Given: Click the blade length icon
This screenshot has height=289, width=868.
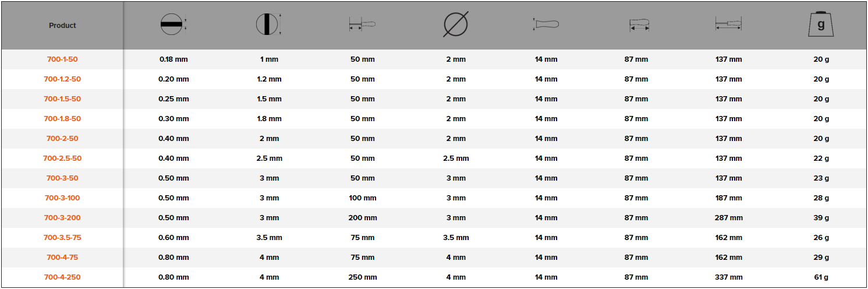Looking at the screenshot, I should [x=362, y=24].
